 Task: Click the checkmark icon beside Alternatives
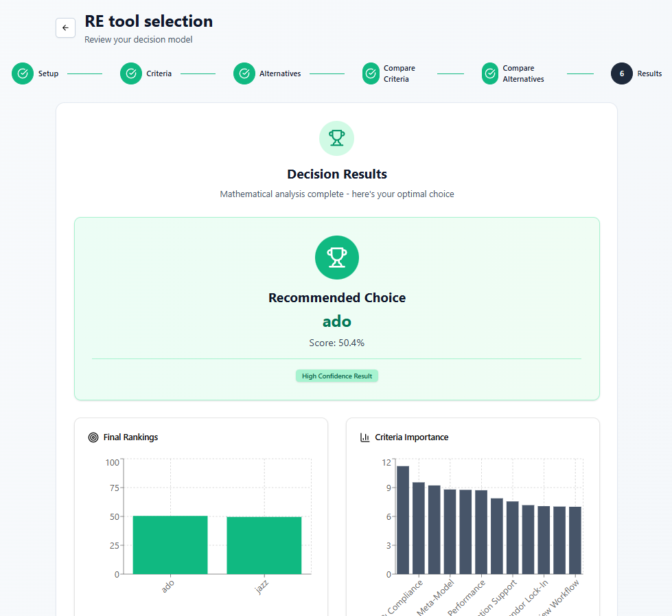pos(244,73)
